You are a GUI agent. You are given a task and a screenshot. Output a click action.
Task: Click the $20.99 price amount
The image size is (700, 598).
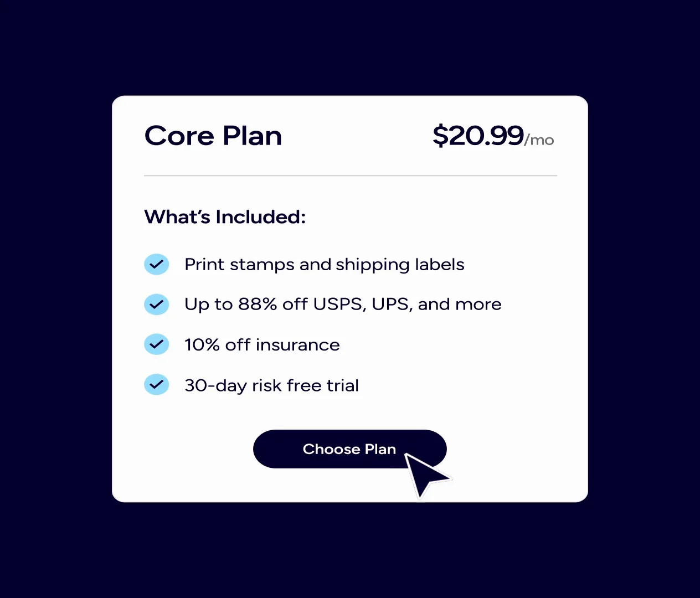(x=478, y=136)
